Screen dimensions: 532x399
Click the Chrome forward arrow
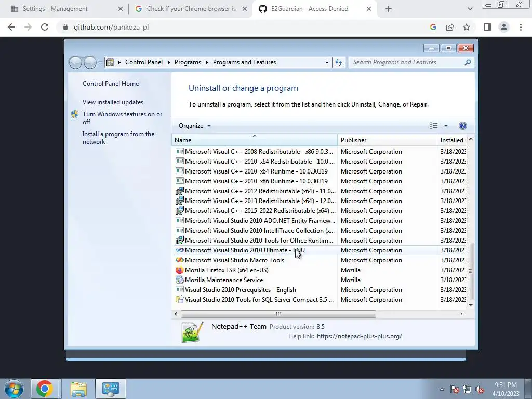coord(28,27)
